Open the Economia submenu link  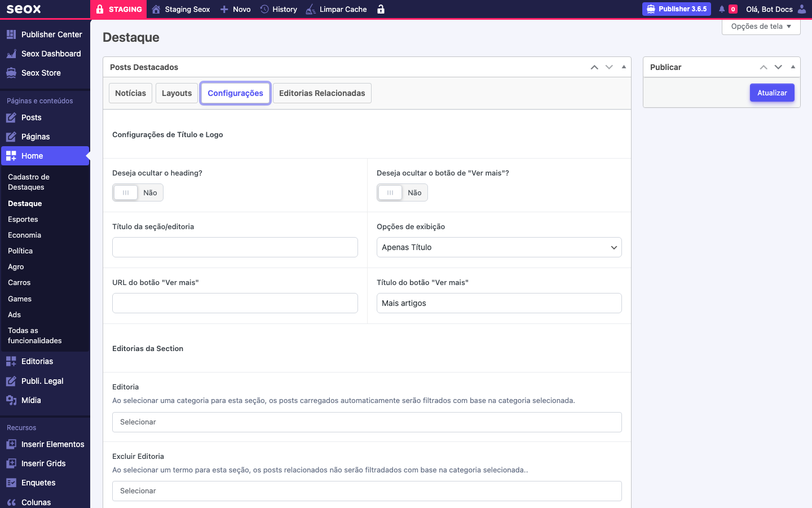[24, 235]
